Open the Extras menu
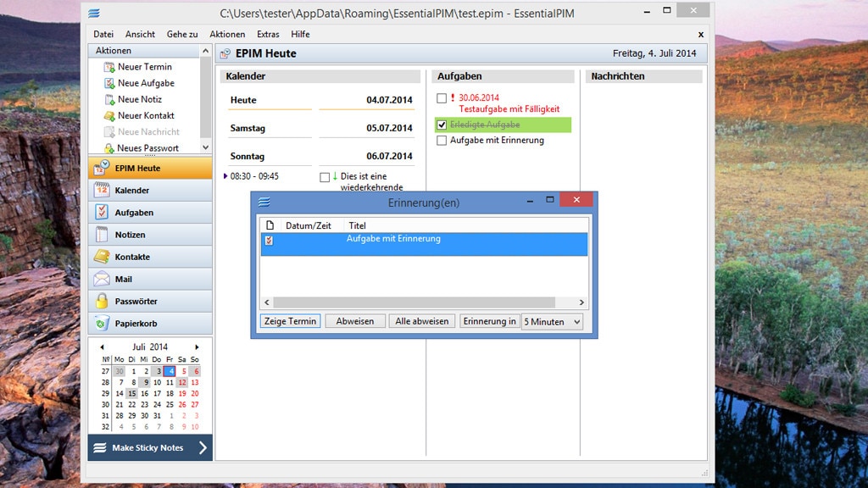Screen dimensions: 868x488 (x=268, y=34)
